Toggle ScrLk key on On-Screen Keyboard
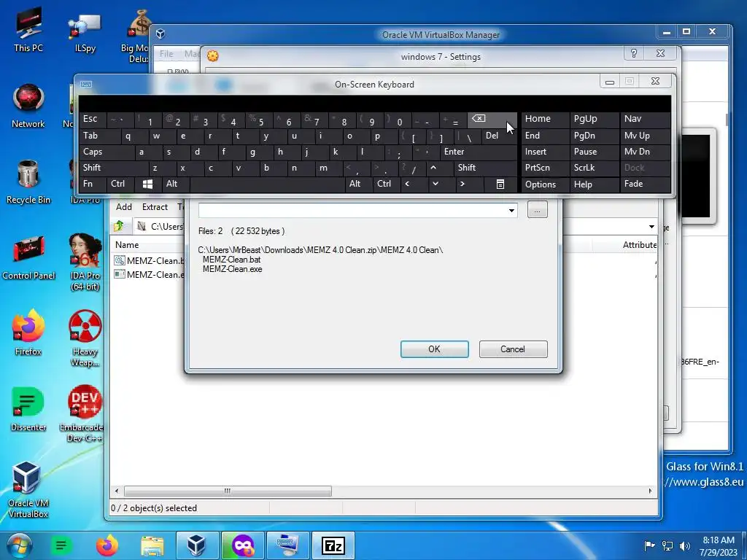The width and height of the screenshot is (747, 560). 594,168
